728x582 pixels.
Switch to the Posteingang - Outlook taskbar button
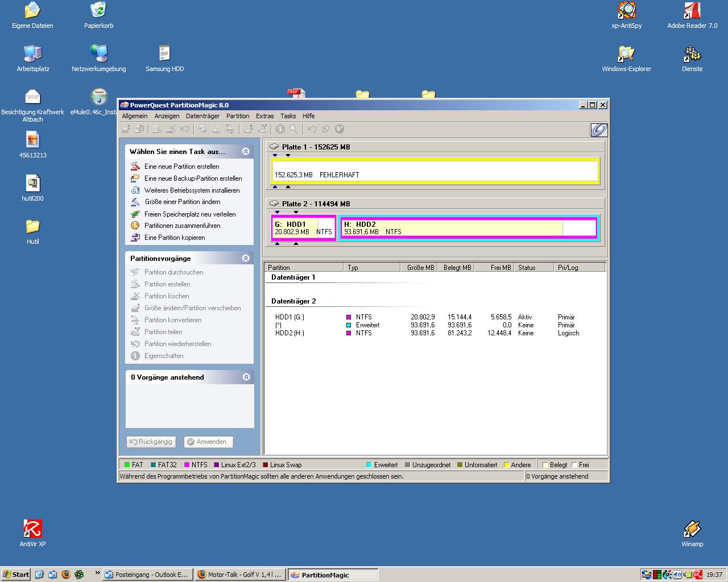coord(148,575)
